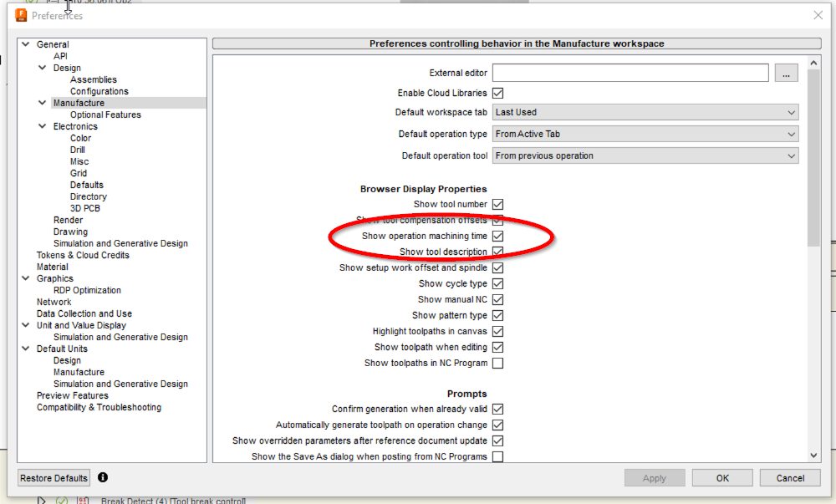The height and width of the screenshot is (504, 836).
Task: Enable Show toolpaths in NC Program
Action: tap(498, 364)
